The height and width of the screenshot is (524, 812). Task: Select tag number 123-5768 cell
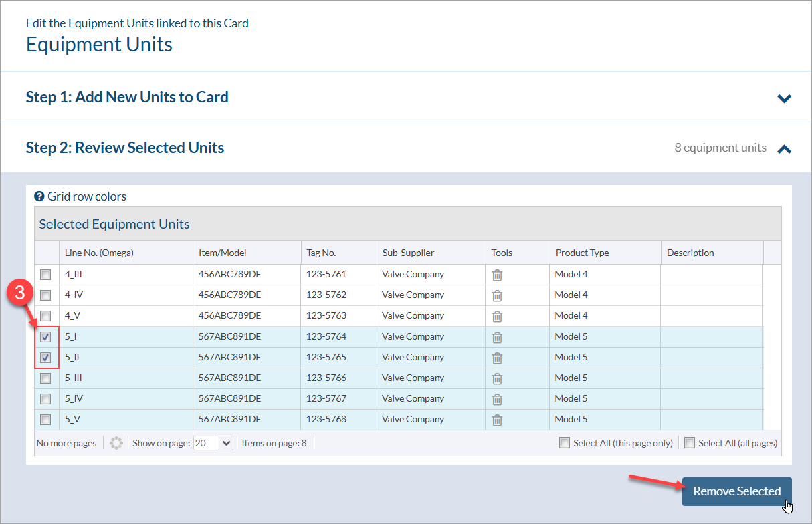pyautogui.click(x=338, y=420)
